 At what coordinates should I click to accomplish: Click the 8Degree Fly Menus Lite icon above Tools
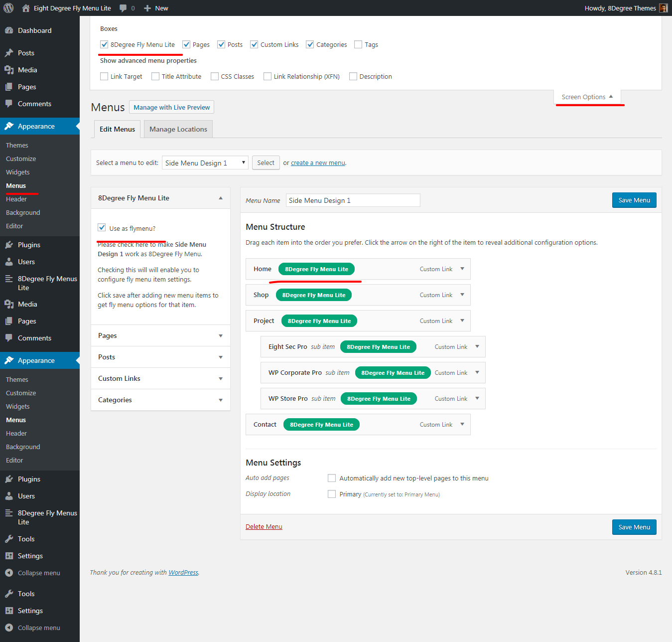[9, 513]
